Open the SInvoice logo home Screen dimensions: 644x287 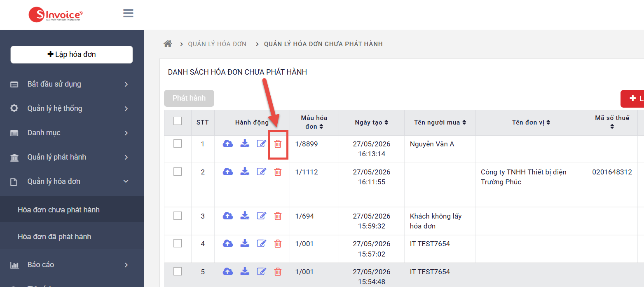(56, 15)
